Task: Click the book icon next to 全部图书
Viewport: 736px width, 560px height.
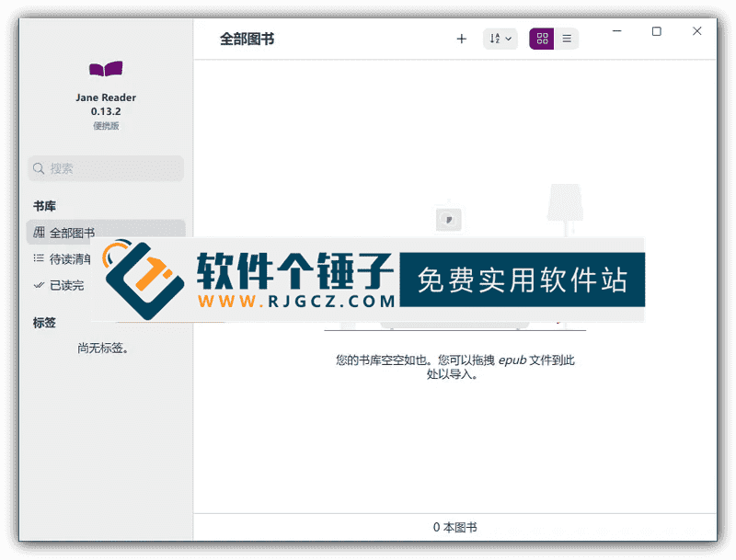Action: click(x=38, y=232)
